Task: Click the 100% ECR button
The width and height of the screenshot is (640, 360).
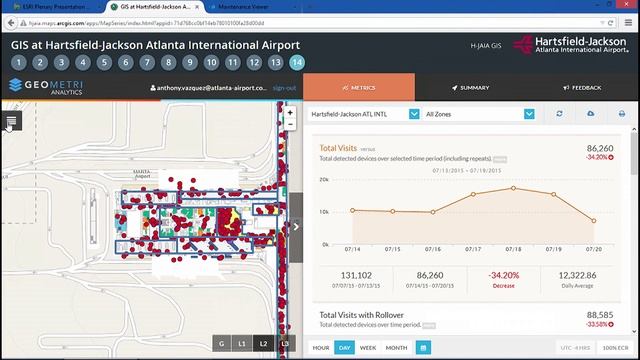Action: point(616,348)
